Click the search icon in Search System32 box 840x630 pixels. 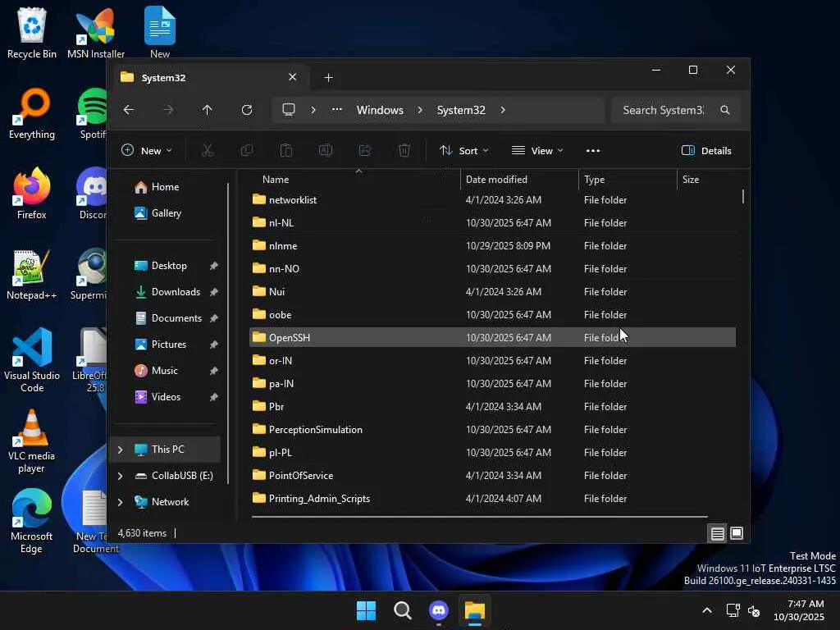(724, 110)
